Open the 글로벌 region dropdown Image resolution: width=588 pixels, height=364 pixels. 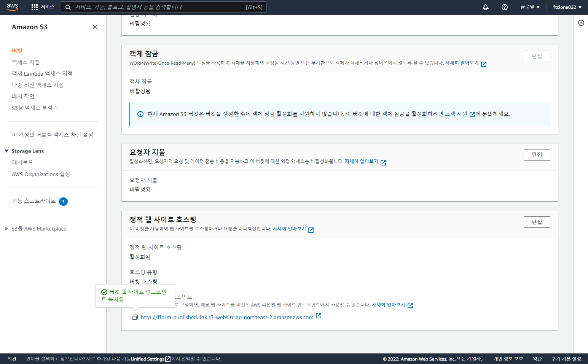pyautogui.click(x=530, y=7)
